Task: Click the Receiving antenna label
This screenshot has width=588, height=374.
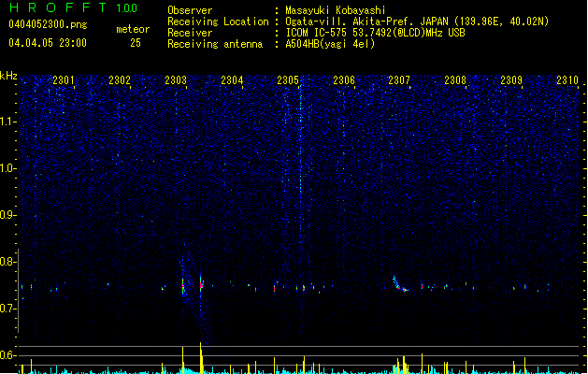Action: [x=215, y=44]
